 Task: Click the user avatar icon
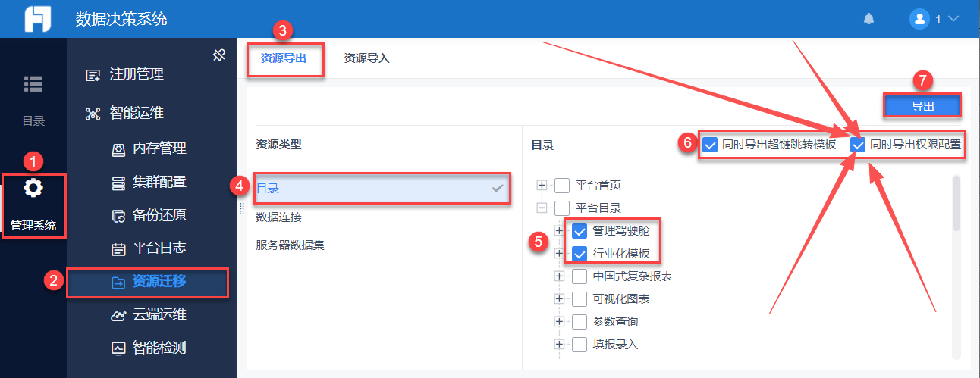tap(919, 19)
